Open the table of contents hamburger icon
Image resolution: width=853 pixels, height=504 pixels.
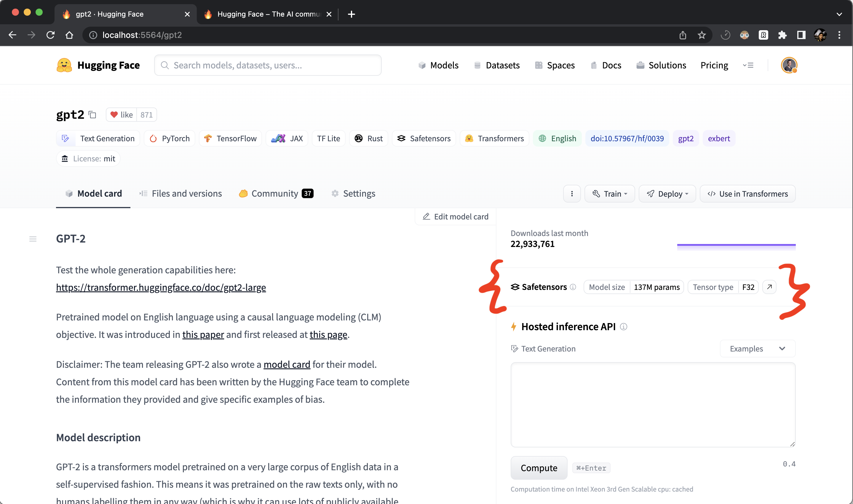(33, 239)
